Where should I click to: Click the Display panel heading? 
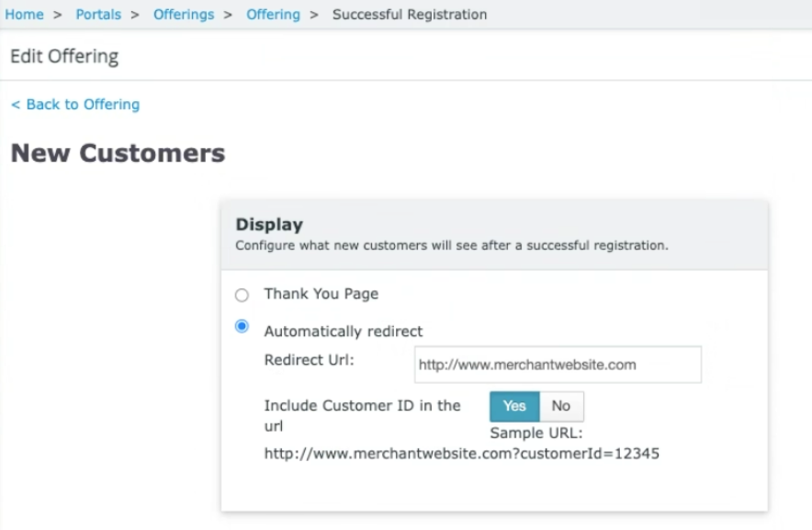point(269,224)
